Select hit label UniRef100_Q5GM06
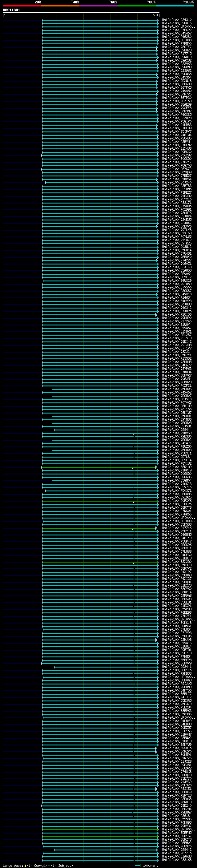Screen dimensions: 197x868 click(177, 389)
